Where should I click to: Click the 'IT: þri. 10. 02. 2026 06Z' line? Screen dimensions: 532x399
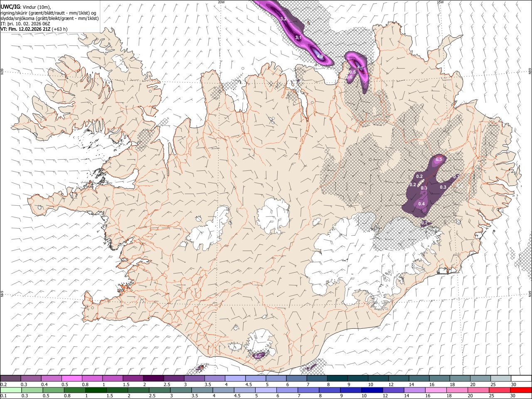click(x=25, y=24)
